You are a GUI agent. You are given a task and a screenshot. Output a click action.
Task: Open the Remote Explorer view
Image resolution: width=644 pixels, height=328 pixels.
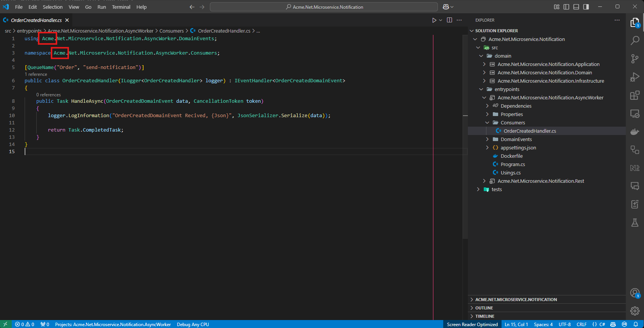coord(635,113)
